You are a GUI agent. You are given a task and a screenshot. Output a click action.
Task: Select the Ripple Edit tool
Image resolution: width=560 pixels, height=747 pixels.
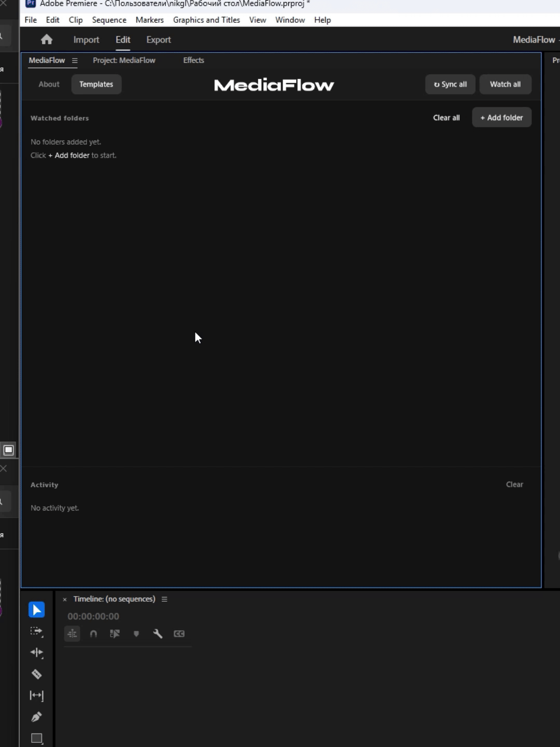pos(36,653)
